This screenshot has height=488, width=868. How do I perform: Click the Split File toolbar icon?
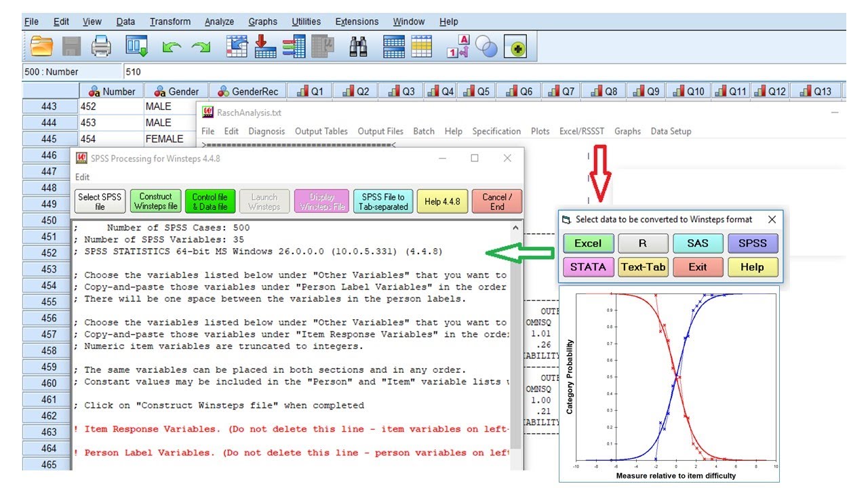pyautogui.click(x=394, y=47)
